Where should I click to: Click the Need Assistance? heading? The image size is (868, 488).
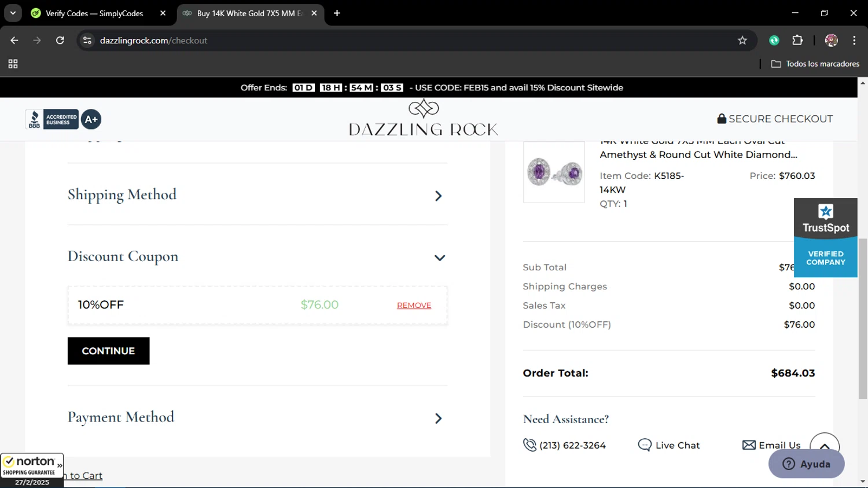click(x=566, y=419)
